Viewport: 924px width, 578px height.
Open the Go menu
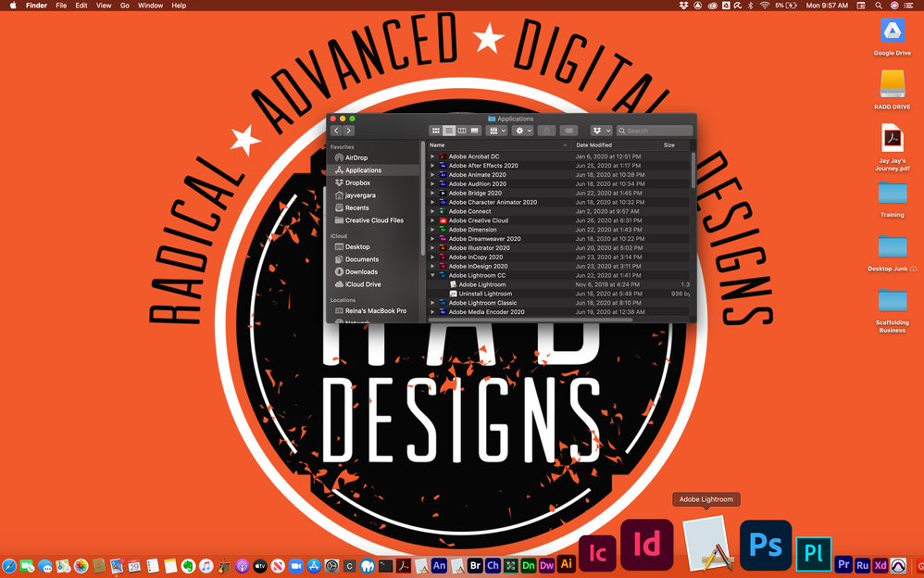tap(124, 6)
